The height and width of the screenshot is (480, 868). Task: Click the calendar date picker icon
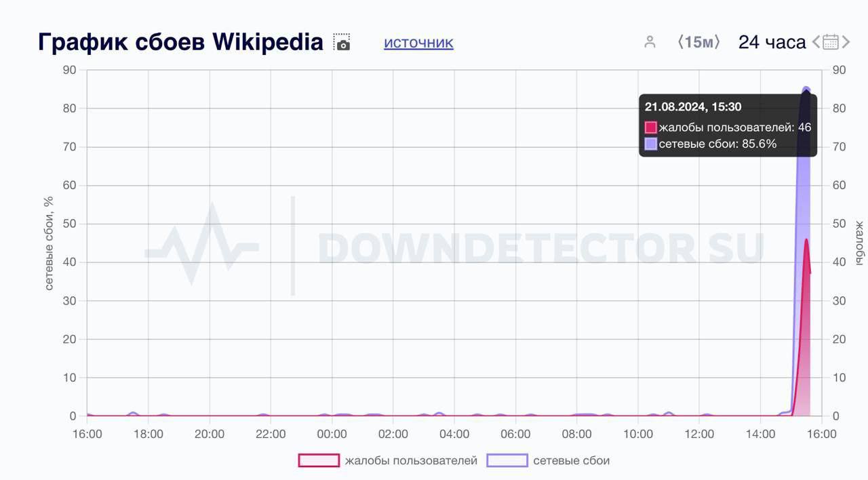pyautogui.click(x=830, y=41)
